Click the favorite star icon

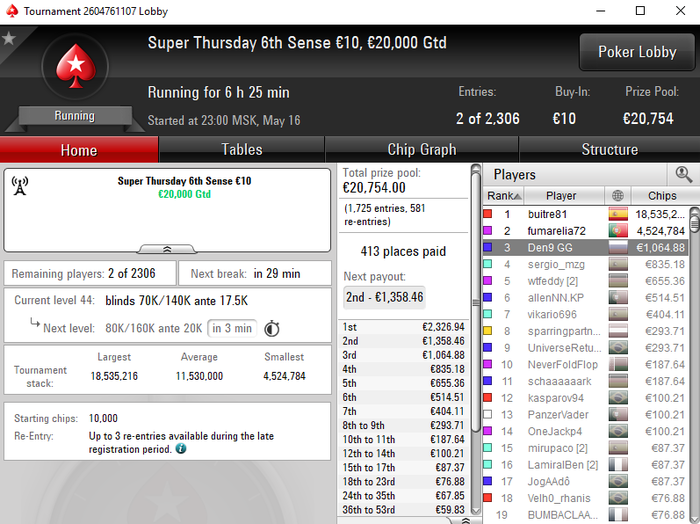[x=8, y=38]
